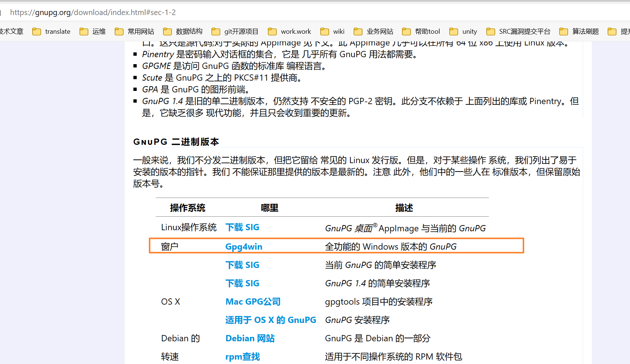Screen dimensions: 630x364
Task: Open the 数据结构 bookmark folder
Action: pyautogui.click(x=183, y=32)
